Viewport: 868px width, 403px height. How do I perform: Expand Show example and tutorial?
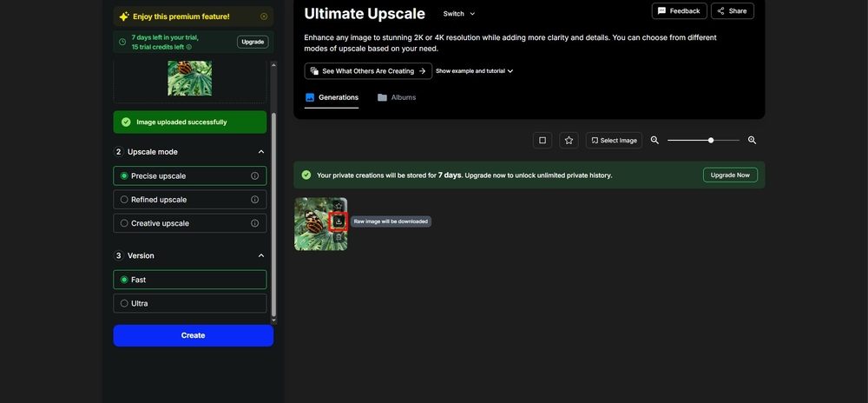coord(475,71)
